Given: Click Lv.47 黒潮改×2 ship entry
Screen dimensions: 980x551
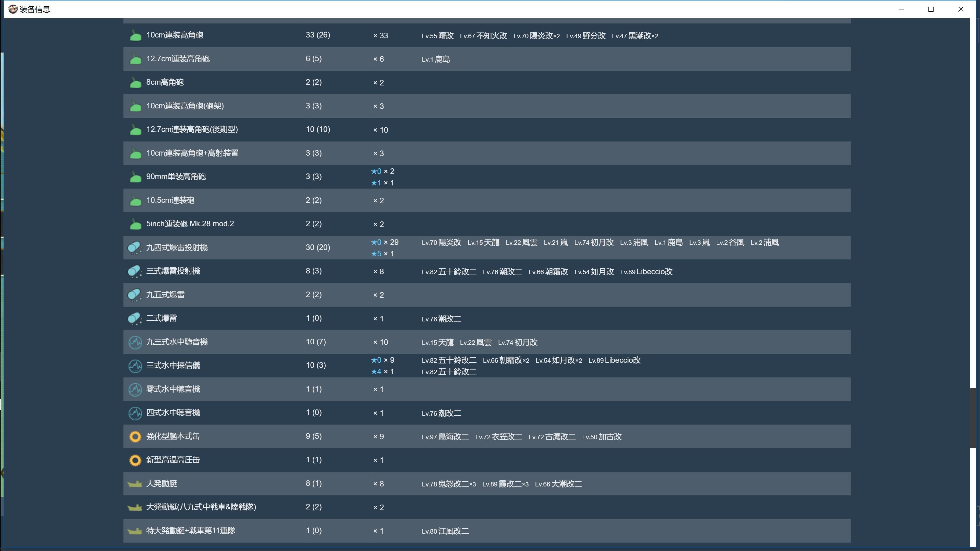Looking at the screenshot, I should coord(635,36).
